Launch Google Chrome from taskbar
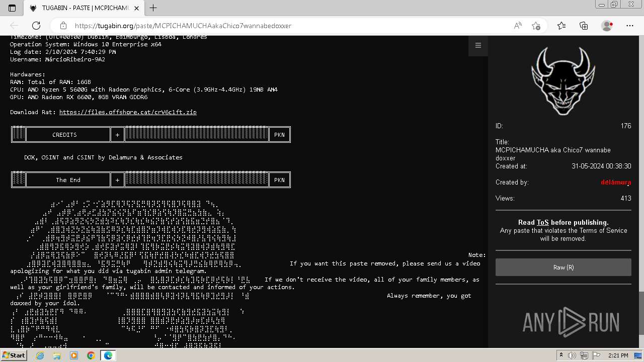This screenshot has height=362, width=644. click(91, 355)
